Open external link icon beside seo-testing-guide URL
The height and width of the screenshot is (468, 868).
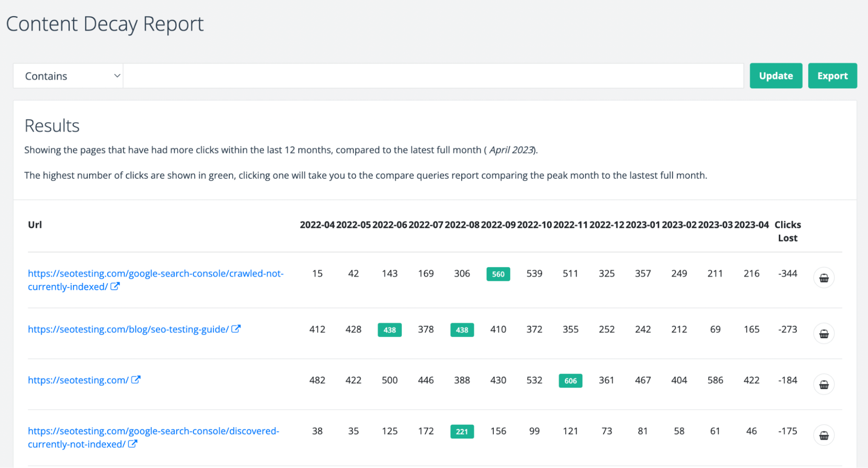[236, 329]
